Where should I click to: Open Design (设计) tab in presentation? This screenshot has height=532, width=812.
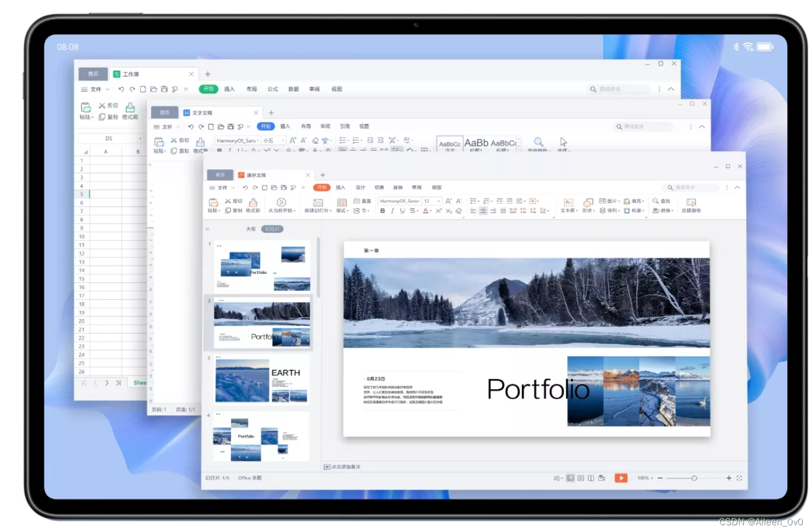pyautogui.click(x=360, y=187)
